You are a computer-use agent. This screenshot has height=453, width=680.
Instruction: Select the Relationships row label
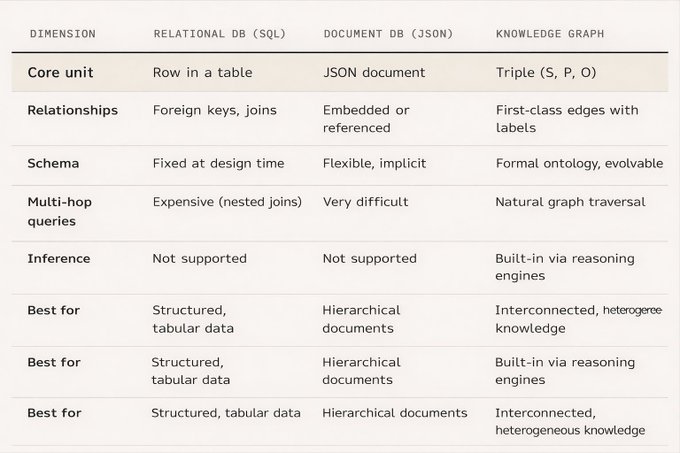[72, 110]
